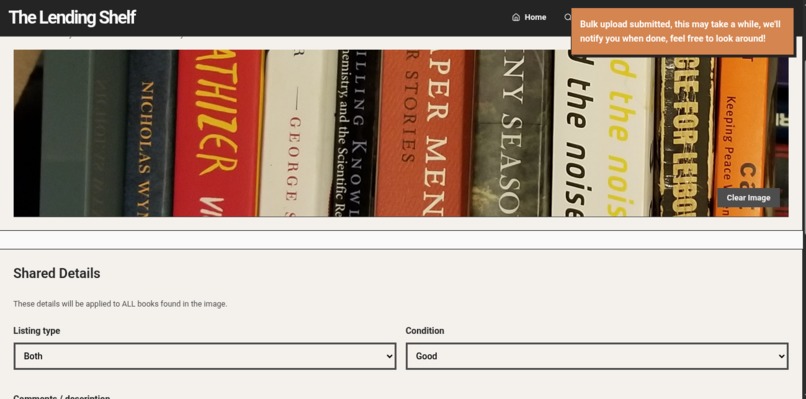Click The Lending Shelf site logo
The height and width of the screenshot is (399, 806).
(x=72, y=17)
